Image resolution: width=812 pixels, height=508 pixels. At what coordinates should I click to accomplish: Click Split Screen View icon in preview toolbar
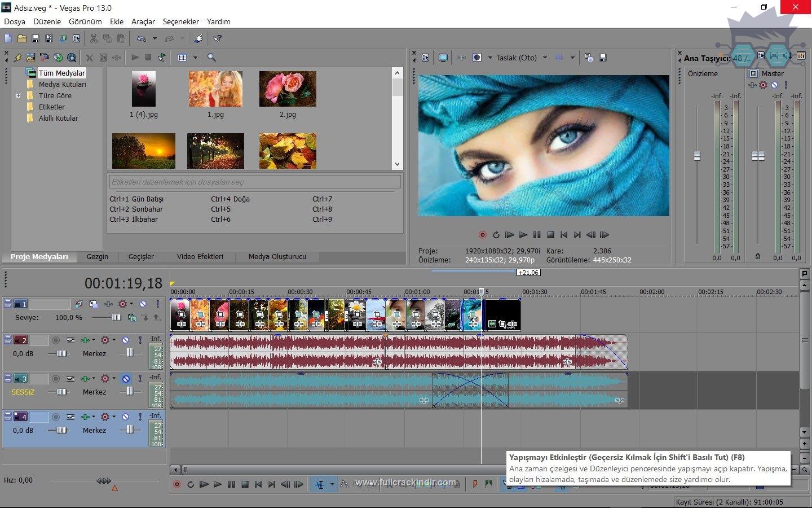coord(477,58)
